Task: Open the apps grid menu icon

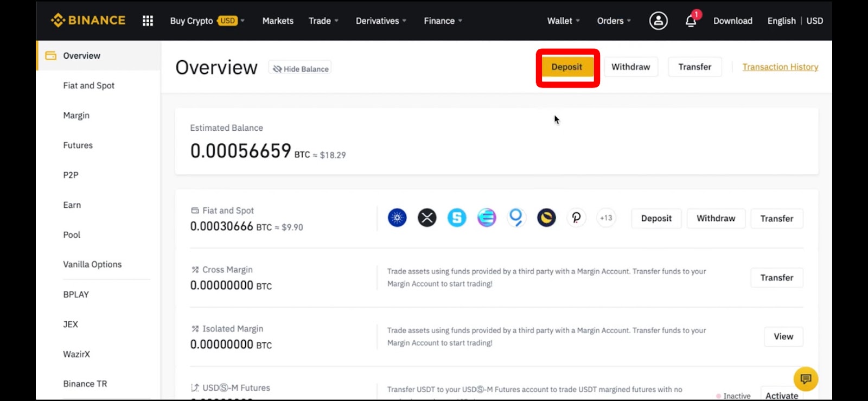Action: click(x=148, y=21)
